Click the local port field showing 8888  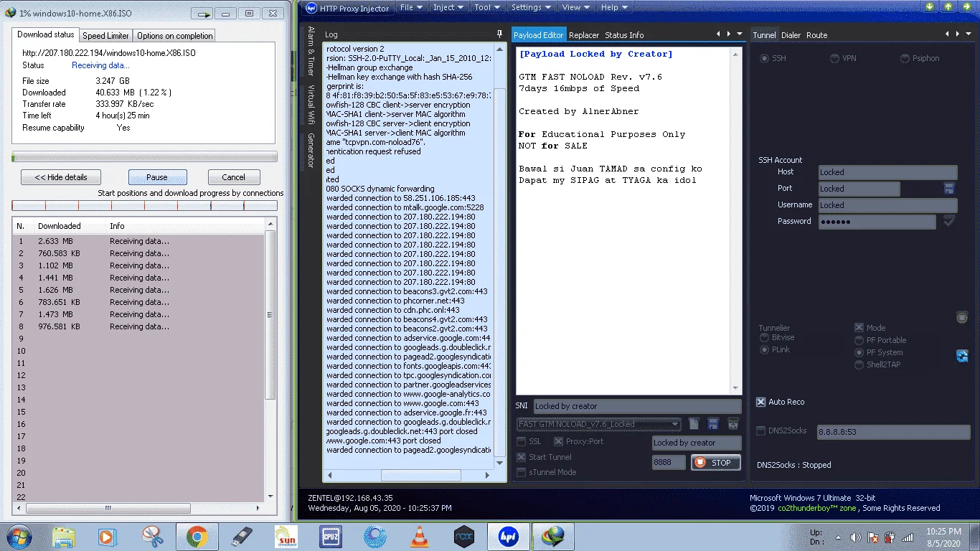point(669,463)
